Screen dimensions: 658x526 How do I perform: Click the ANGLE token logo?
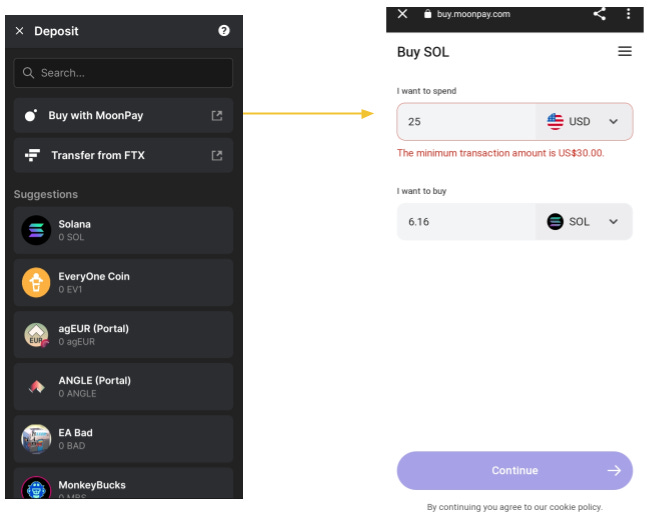coord(37,387)
